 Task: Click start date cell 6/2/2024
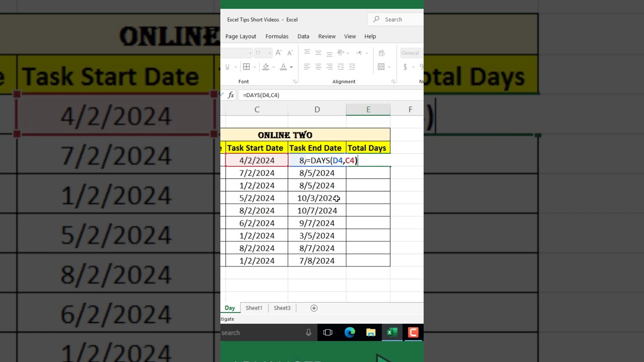(257, 223)
